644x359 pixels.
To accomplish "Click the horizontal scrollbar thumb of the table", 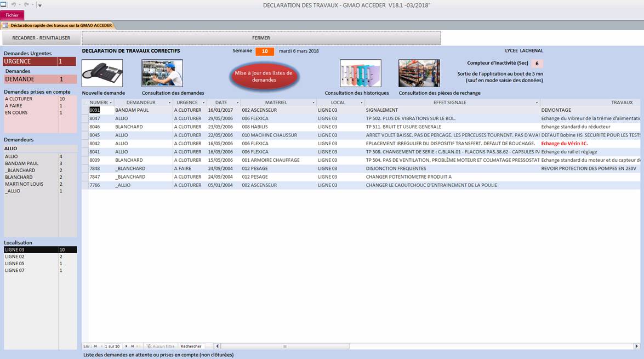I will pyautogui.click(x=284, y=346).
